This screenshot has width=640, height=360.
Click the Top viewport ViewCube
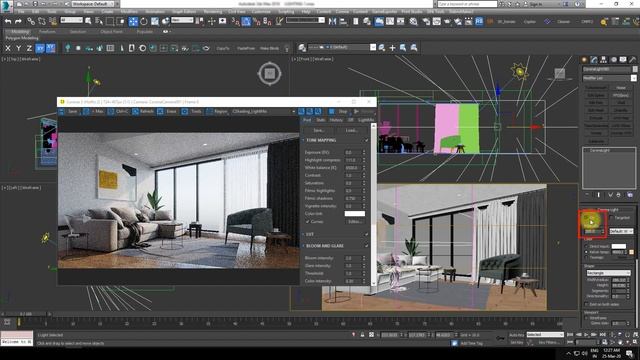pyautogui.click(x=269, y=73)
